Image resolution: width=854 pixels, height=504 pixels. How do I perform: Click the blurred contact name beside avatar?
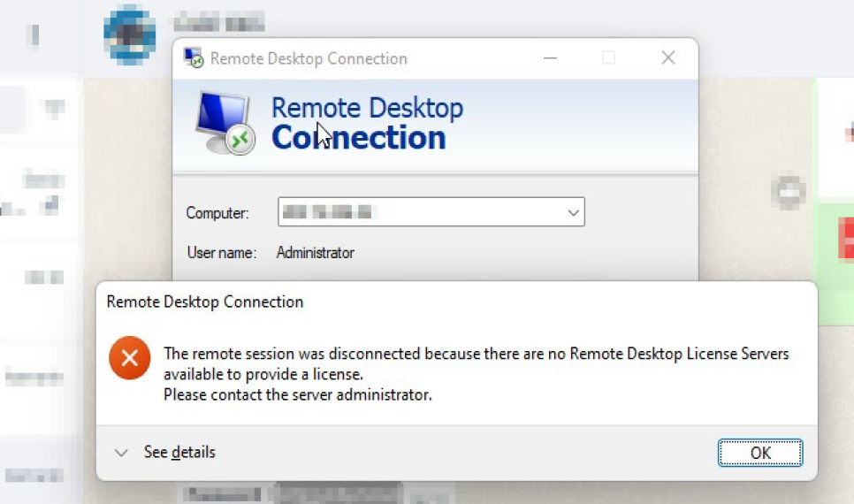point(218,24)
